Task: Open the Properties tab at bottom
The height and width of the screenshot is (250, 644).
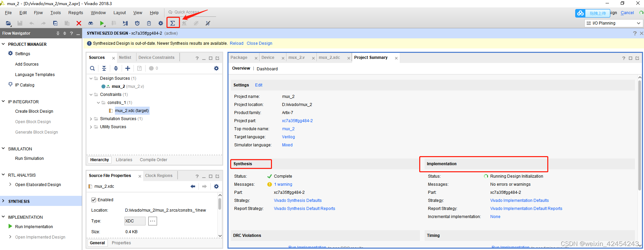Action: 121,243
